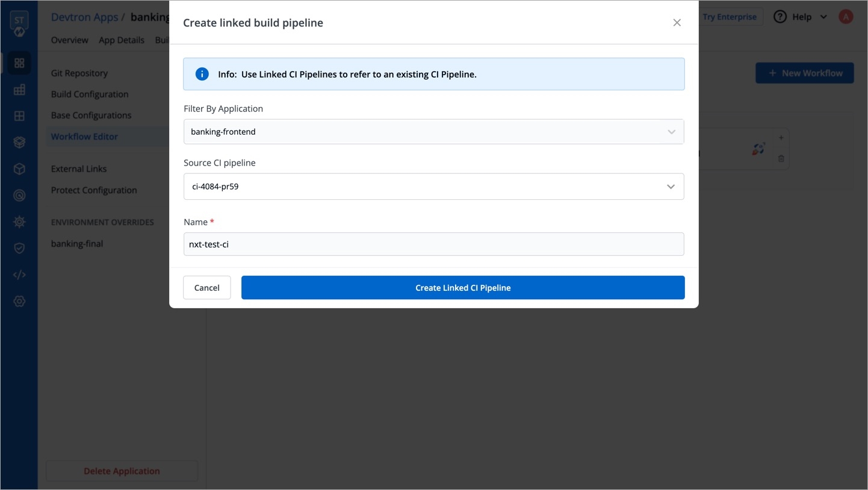
Task: Click the Help question mark icon
Action: point(780,17)
